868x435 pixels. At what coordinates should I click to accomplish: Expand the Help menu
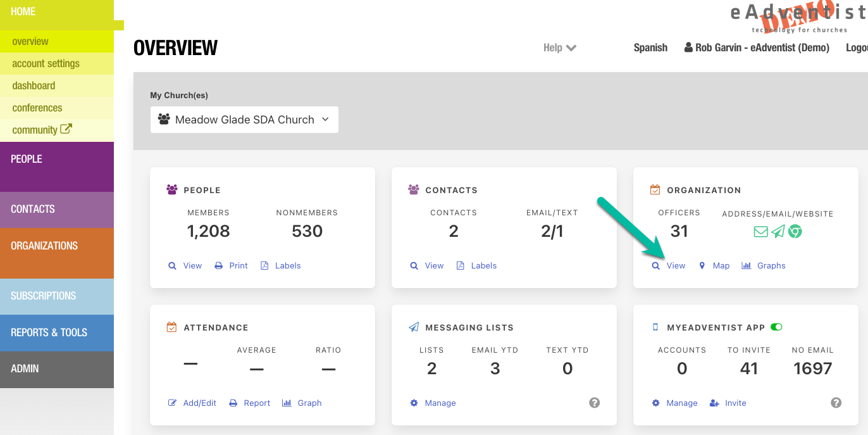pyautogui.click(x=560, y=47)
